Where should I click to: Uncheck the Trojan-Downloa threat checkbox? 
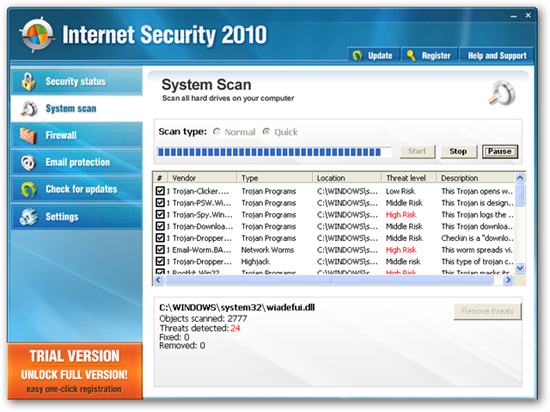pos(160,226)
